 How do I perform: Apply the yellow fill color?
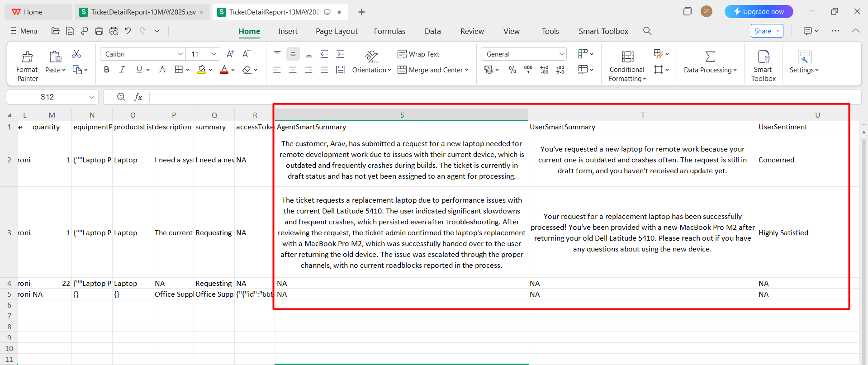tap(202, 70)
